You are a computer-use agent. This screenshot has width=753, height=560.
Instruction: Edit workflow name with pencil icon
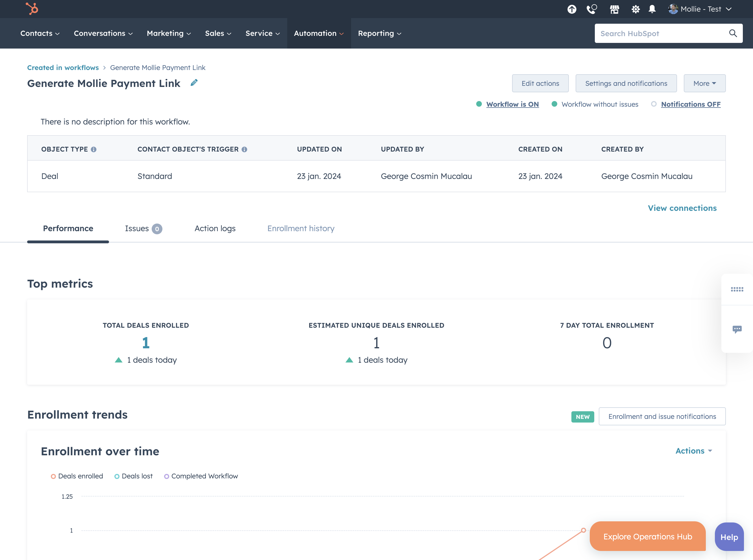coord(194,83)
